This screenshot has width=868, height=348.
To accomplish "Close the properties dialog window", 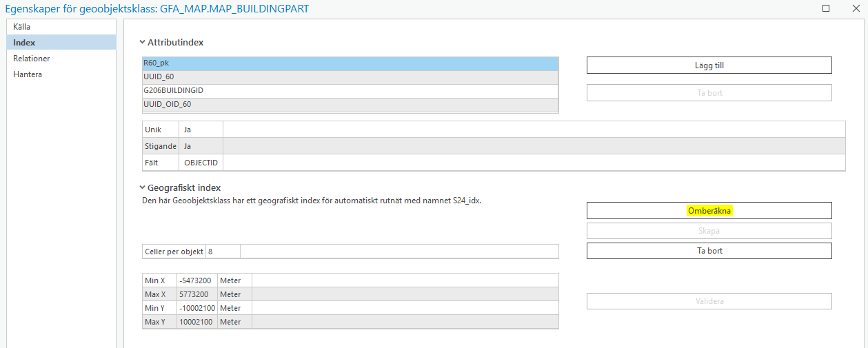I will [855, 8].
